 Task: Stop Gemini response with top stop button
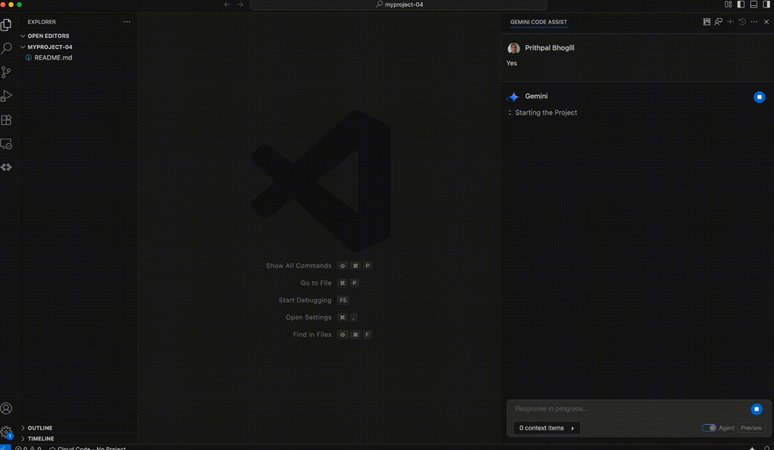click(759, 97)
